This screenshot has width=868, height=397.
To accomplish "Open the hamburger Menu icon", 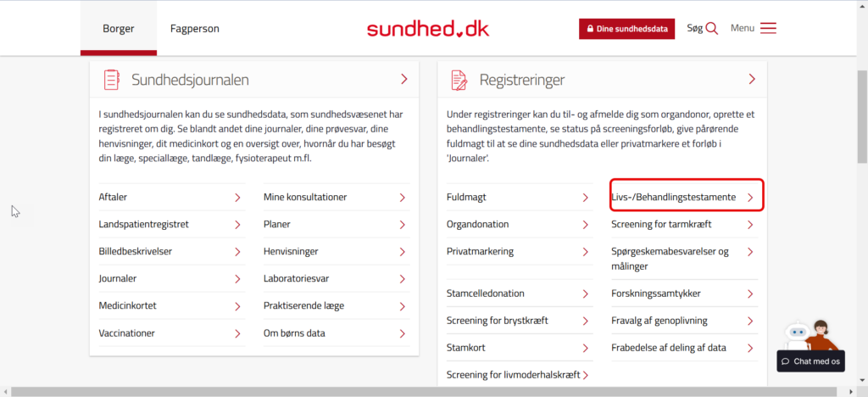I will pos(768,28).
